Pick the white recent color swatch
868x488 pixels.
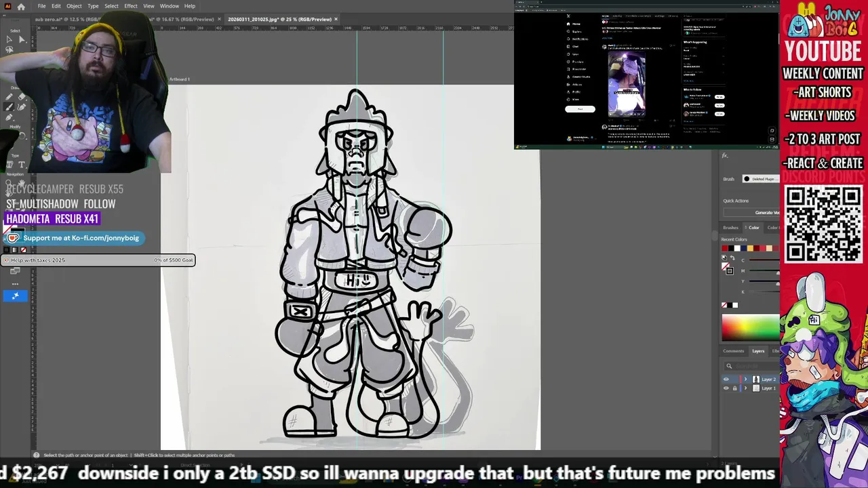coord(737,248)
